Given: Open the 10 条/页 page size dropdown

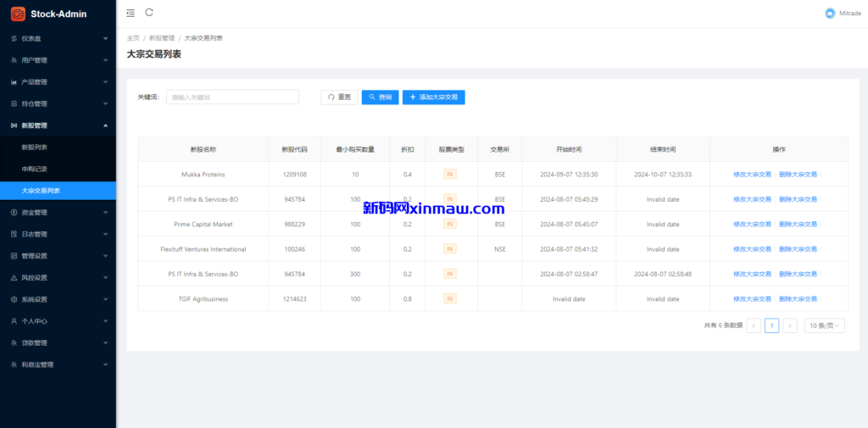Looking at the screenshot, I should 824,325.
